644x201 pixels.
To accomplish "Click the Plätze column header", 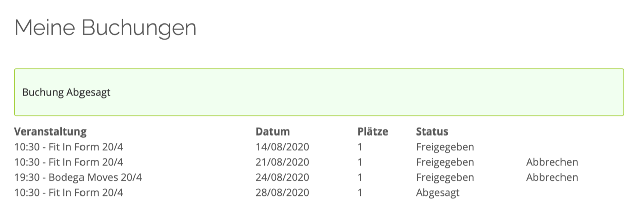I will pyautogui.click(x=373, y=131).
